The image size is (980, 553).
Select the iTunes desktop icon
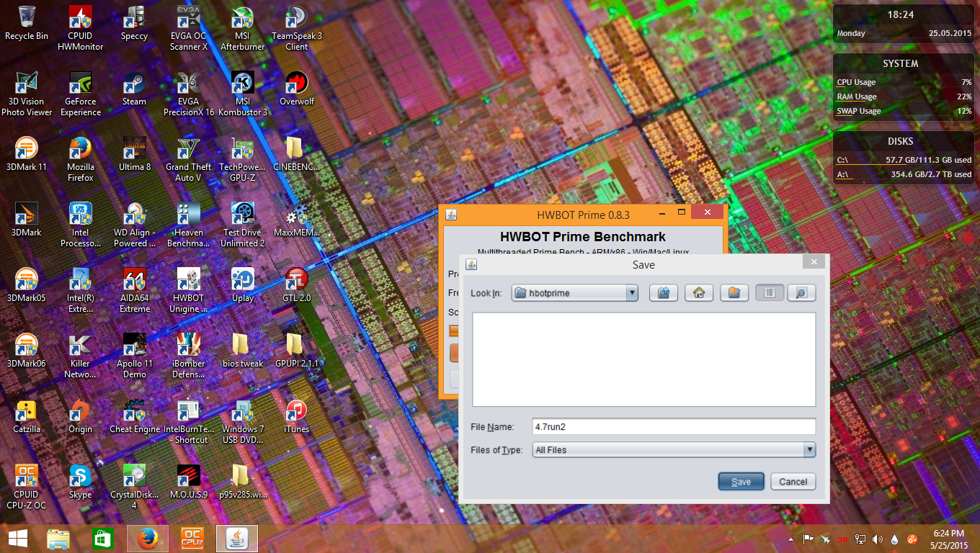[x=296, y=416]
